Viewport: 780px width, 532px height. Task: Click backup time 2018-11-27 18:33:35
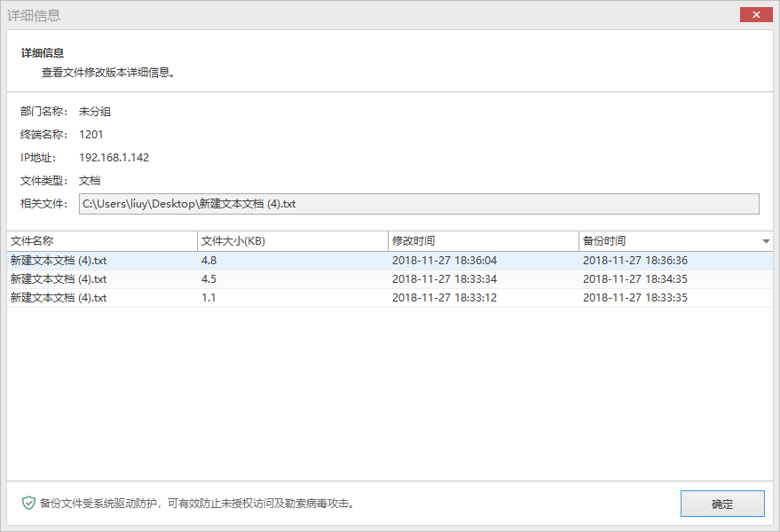tap(634, 298)
